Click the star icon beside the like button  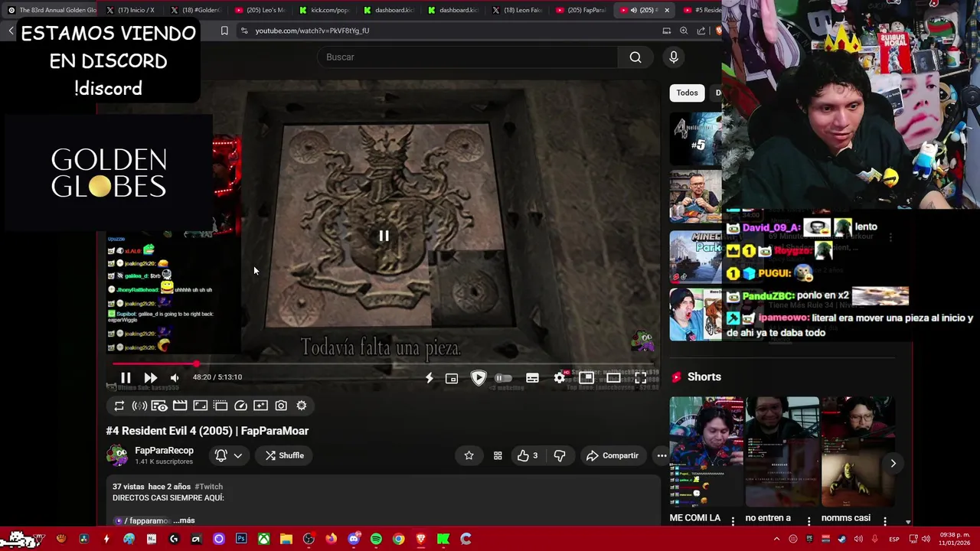(469, 455)
